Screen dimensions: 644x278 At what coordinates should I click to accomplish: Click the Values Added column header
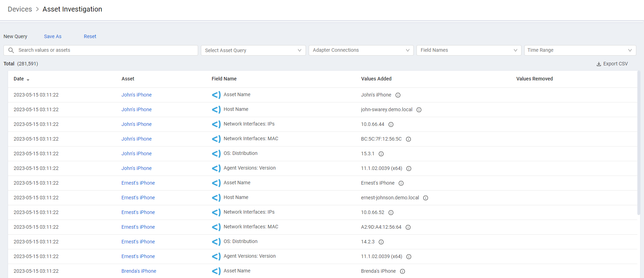pyautogui.click(x=376, y=79)
